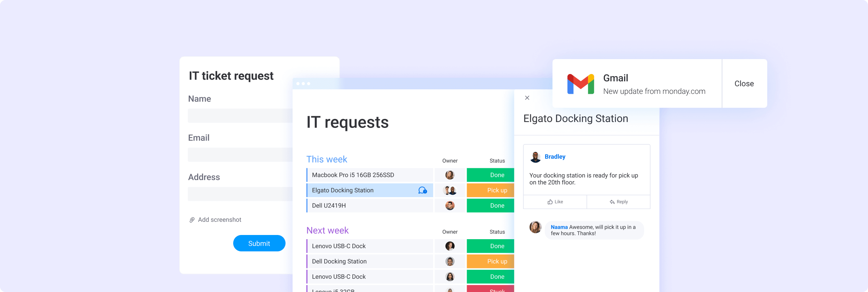Click Naama's avatar beside her reply
The image size is (868, 292).
tap(535, 227)
